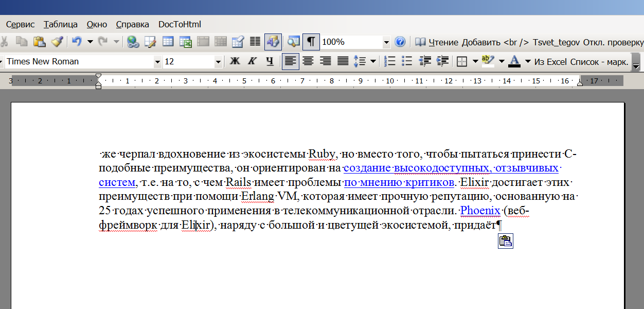Open the Таблица menu

(x=61, y=24)
